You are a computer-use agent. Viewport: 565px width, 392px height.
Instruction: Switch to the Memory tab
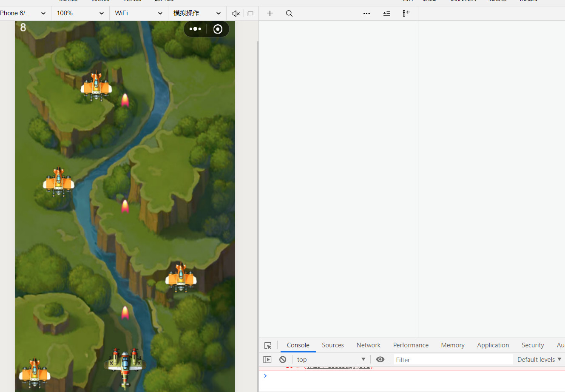(453, 345)
